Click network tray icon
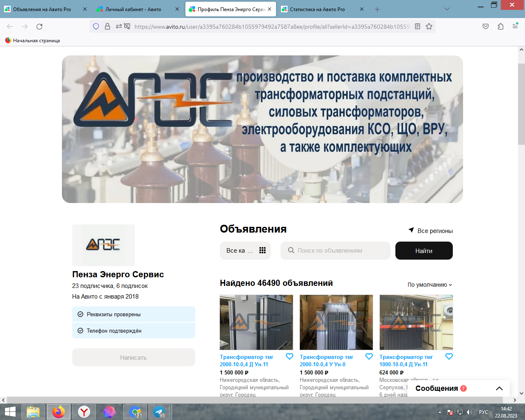Viewport: 525px width, 420px height. (x=460, y=412)
